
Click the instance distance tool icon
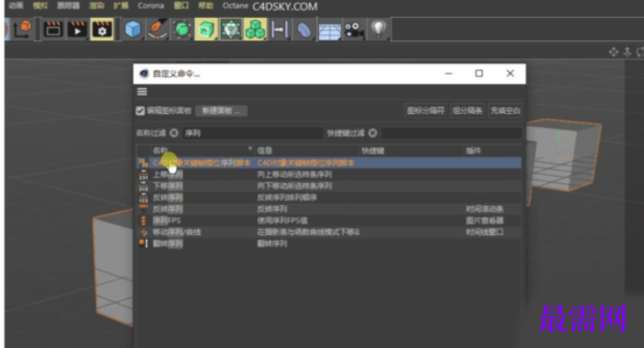[x=280, y=29]
